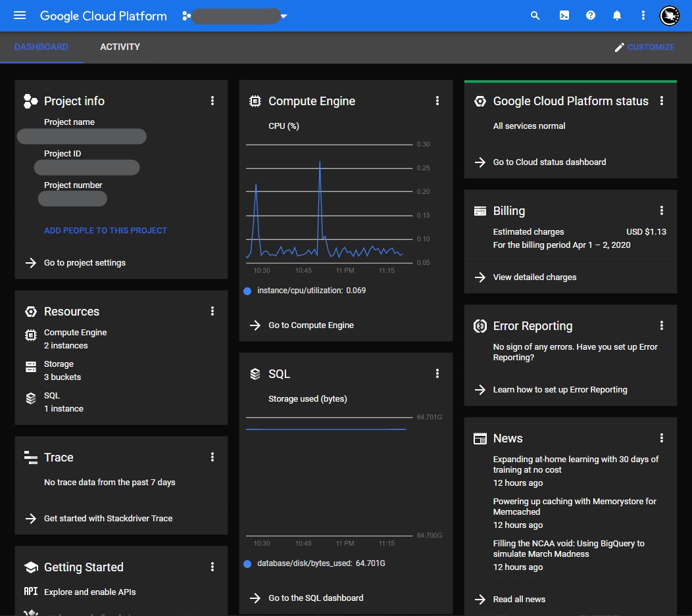
Task: Open Getting Started card options menu
Action: pyautogui.click(x=212, y=567)
